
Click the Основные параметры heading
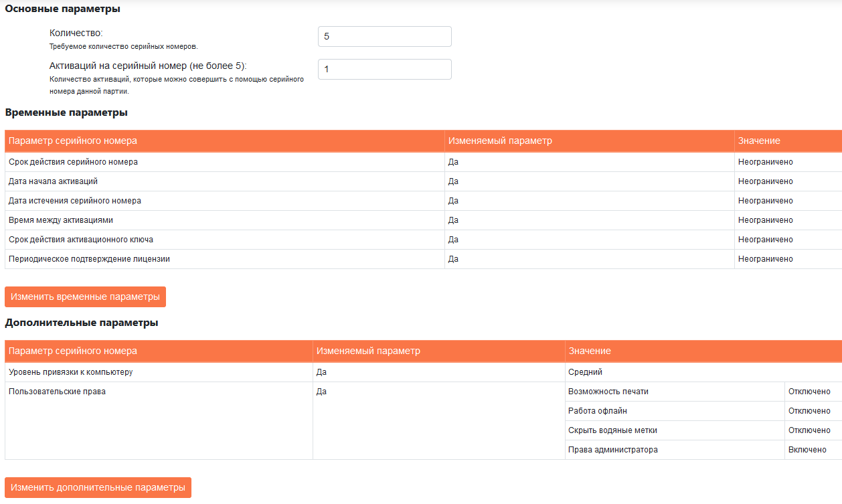pos(63,9)
